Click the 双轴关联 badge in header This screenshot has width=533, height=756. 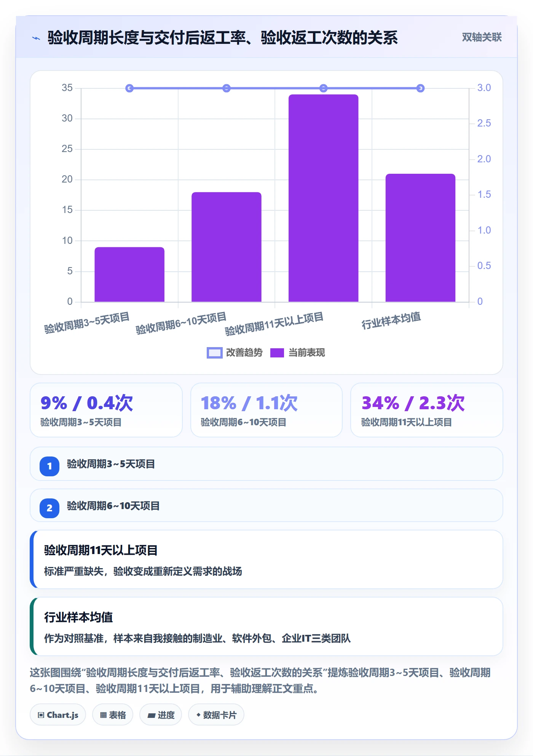[x=482, y=37]
